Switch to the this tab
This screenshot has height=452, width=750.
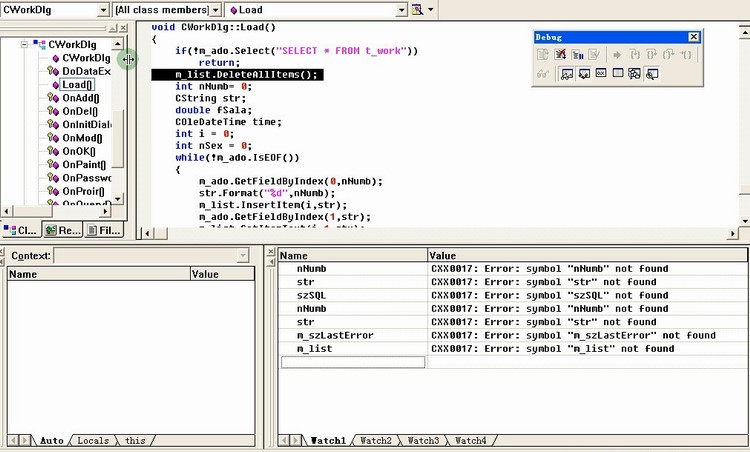[135, 441]
